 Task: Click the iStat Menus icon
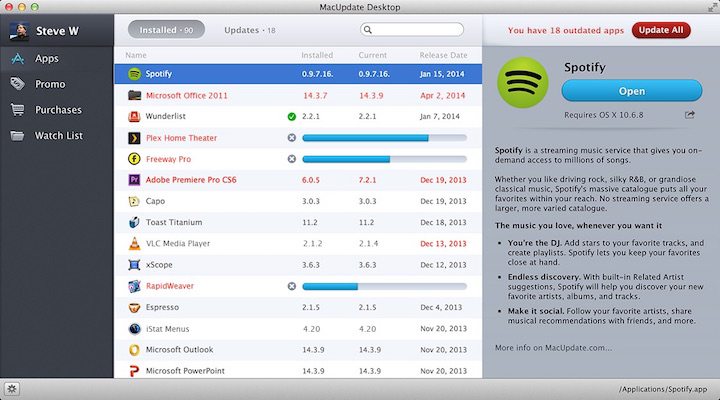point(134,329)
